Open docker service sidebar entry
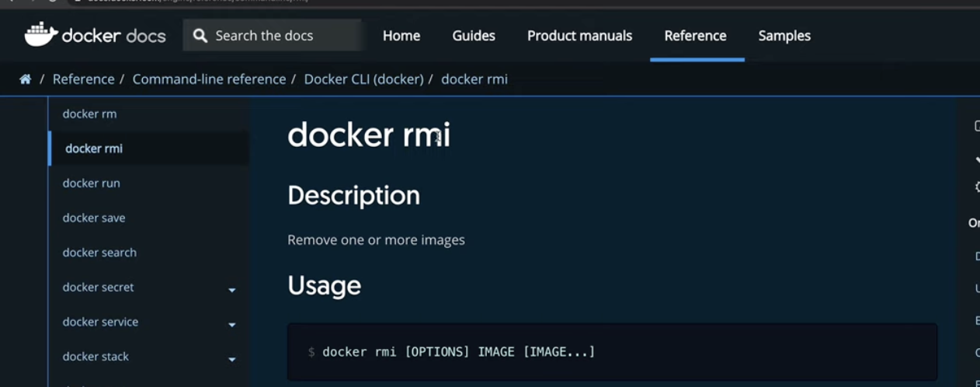The height and width of the screenshot is (387, 980). click(x=100, y=322)
